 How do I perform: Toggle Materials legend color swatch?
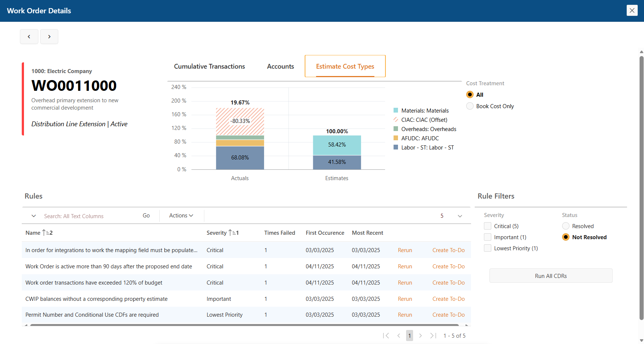click(396, 110)
